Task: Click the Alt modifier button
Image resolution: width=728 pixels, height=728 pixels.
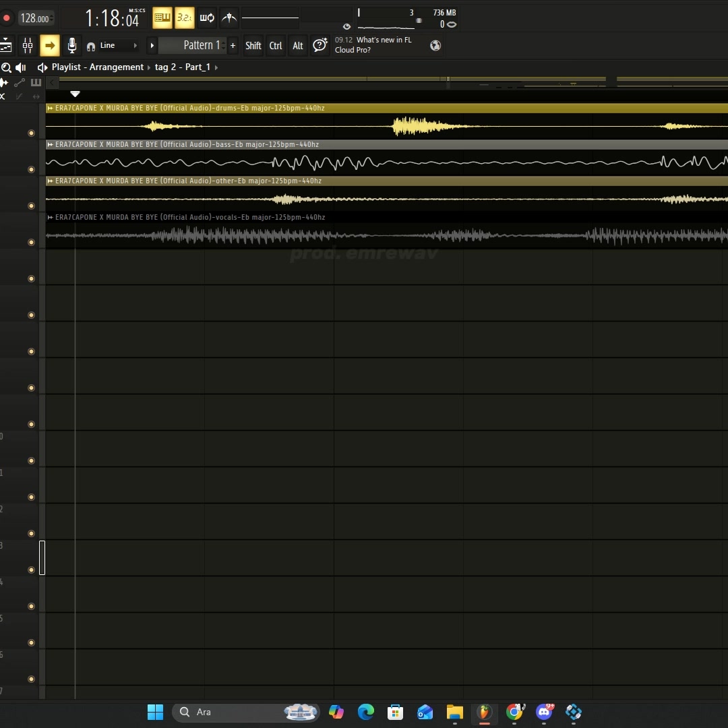Action: [x=298, y=46]
